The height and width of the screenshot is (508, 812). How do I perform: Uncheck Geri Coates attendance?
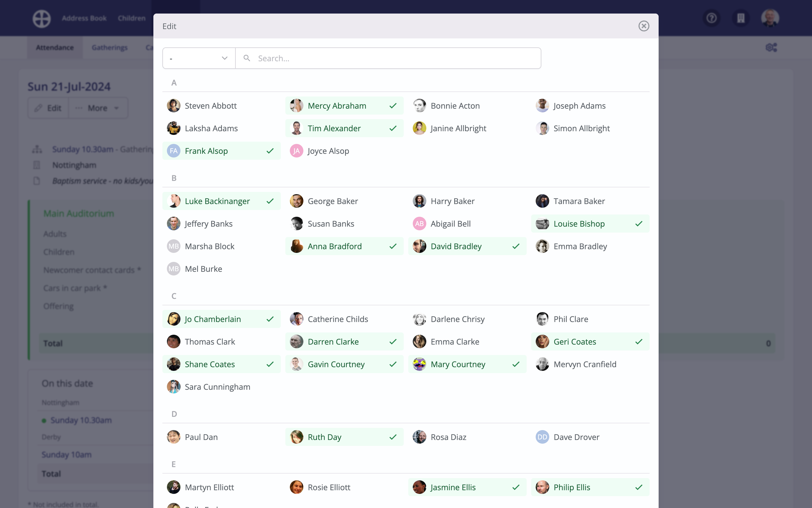590,341
